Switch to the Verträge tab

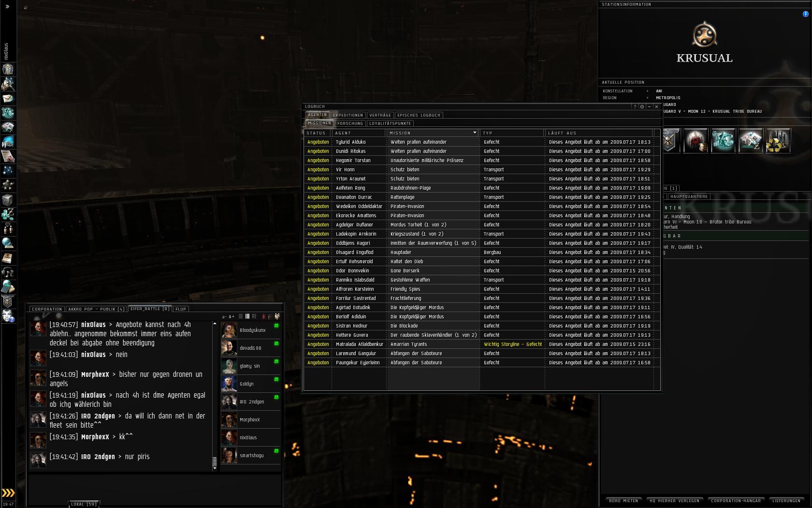click(380, 115)
